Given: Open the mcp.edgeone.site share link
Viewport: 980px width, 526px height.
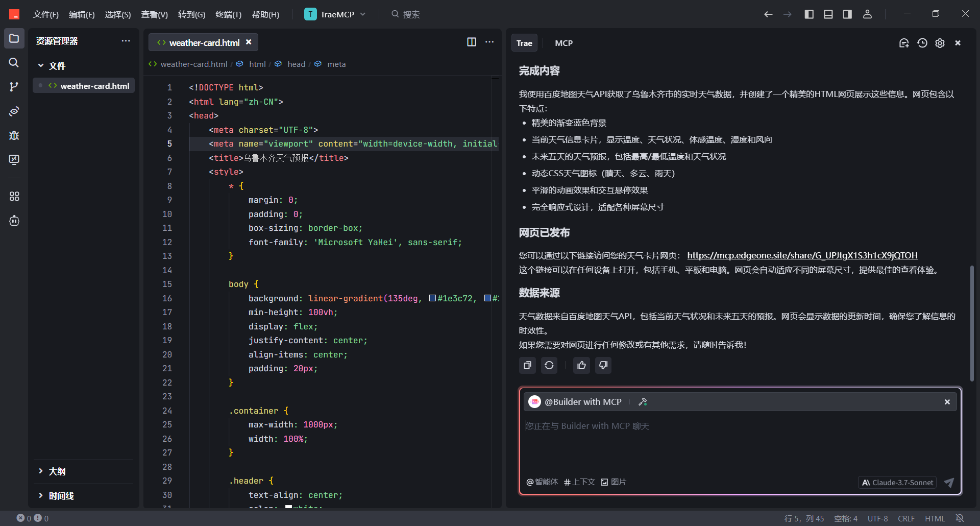Looking at the screenshot, I should point(802,255).
